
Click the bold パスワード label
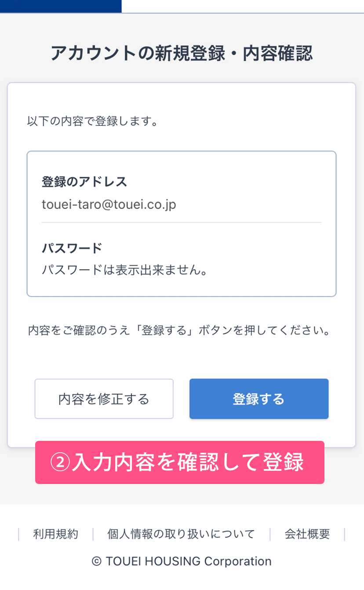(x=72, y=248)
